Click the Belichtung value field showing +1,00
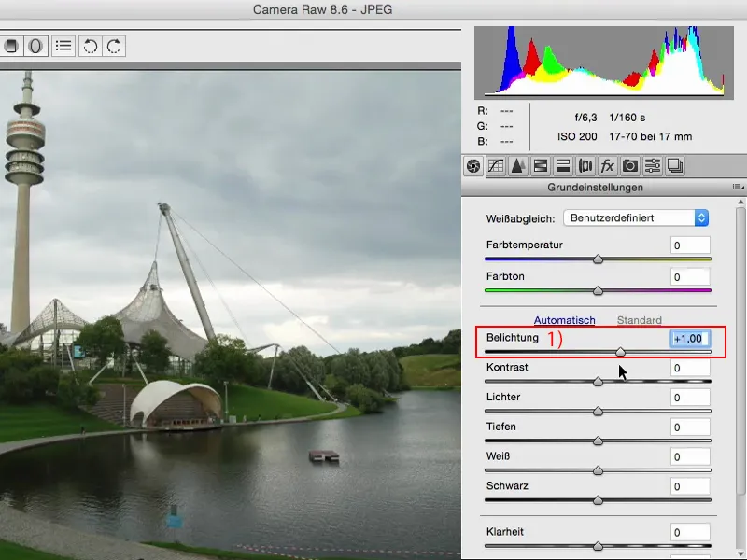 click(x=690, y=339)
